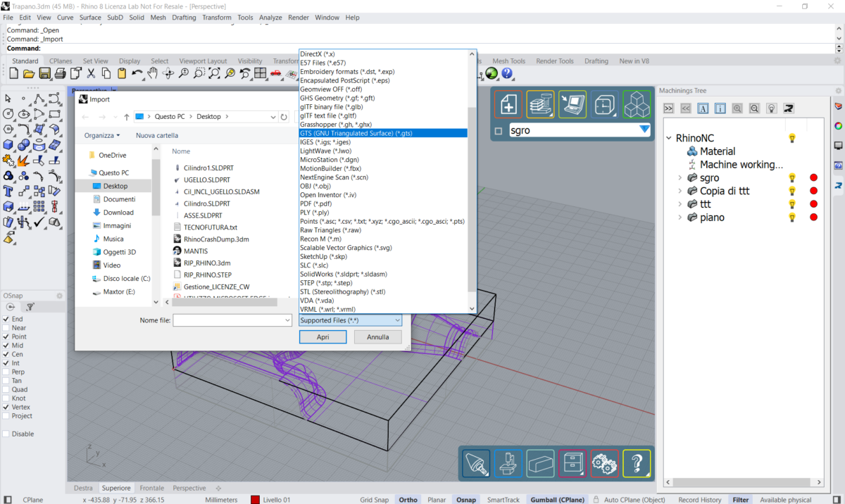Click the RhinoNC cube blocks icon
Image resolution: width=845 pixels, height=504 pixels.
pos(637,105)
